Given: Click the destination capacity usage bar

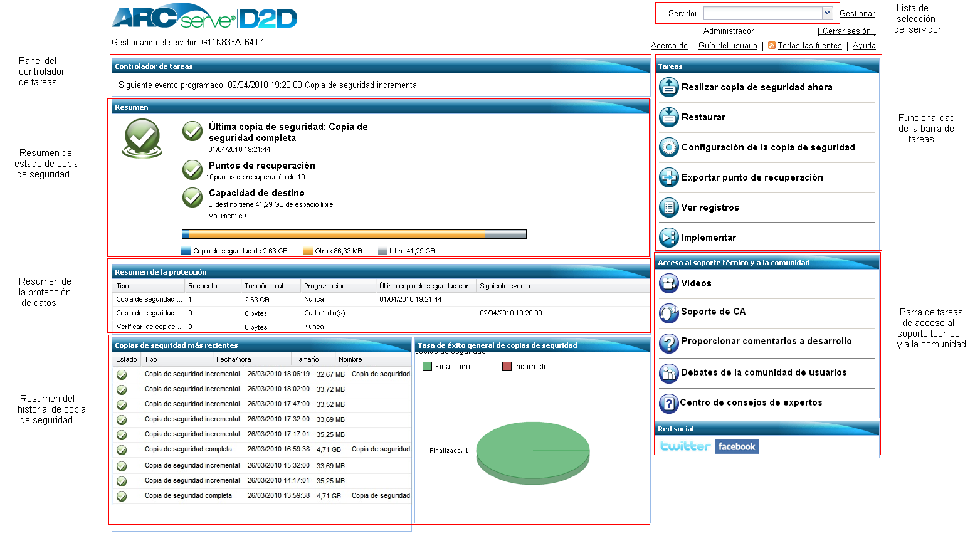Looking at the screenshot, I should coord(354,234).
